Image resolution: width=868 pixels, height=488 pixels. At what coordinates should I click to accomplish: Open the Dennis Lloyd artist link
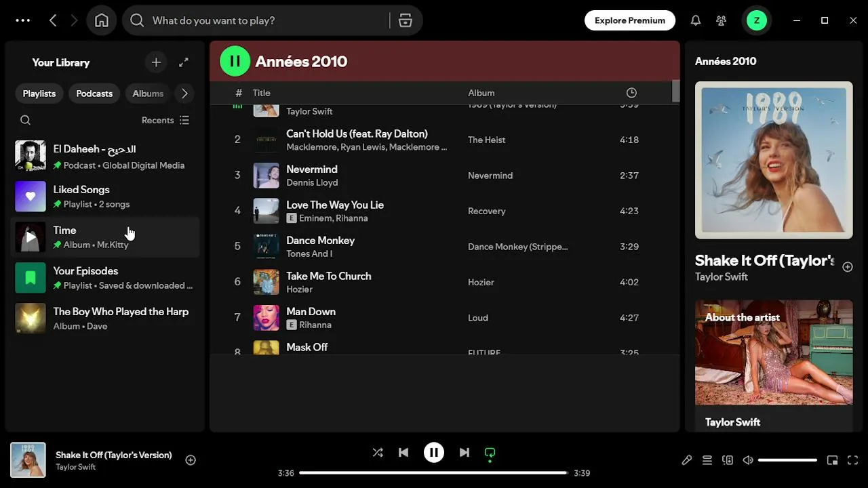point(312,182)
